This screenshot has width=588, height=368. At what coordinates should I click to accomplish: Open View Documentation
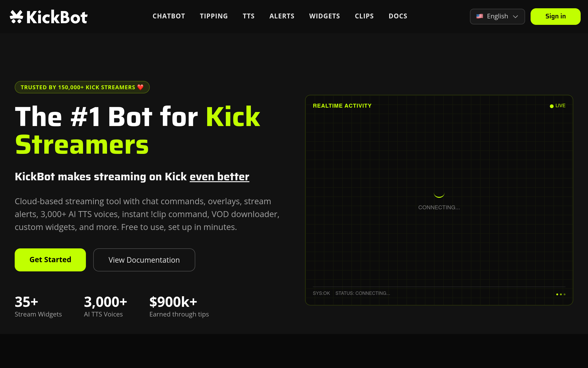click(144, 260)
